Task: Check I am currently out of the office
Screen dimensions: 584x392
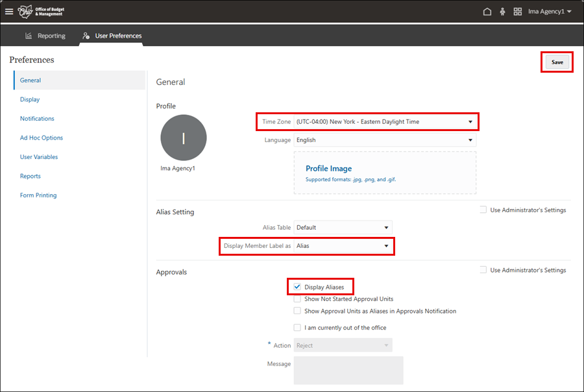Action: pos(297,328)
